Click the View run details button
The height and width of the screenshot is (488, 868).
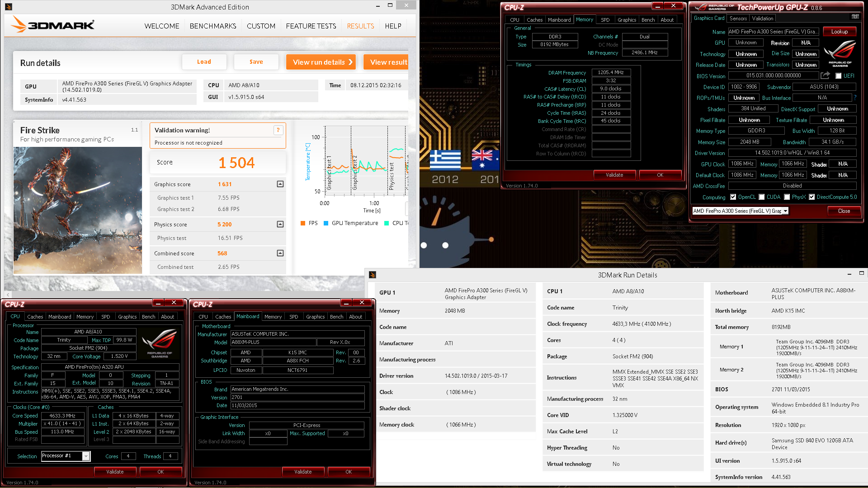pos(321,62)
